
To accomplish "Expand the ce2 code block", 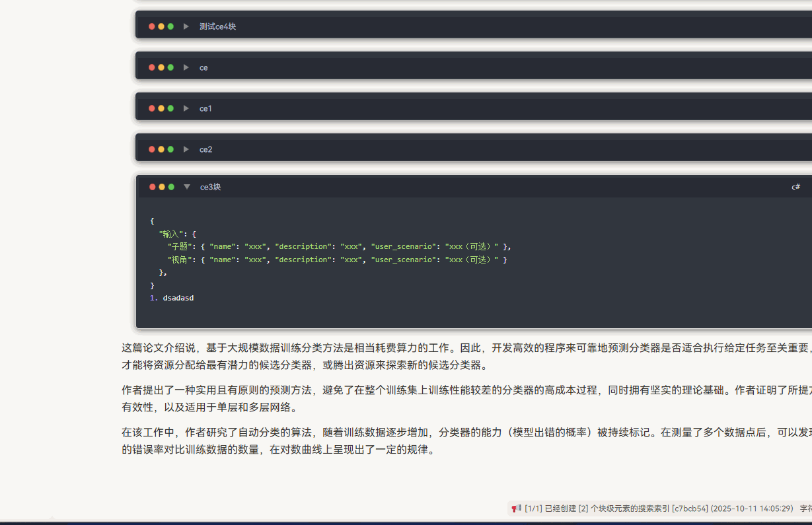I will click(x=186, y=149).
